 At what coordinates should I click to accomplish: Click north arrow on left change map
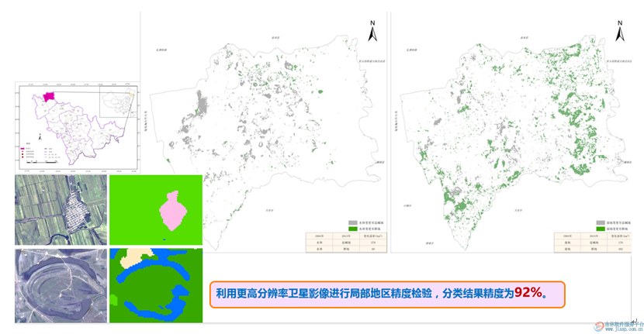[372, 31]
